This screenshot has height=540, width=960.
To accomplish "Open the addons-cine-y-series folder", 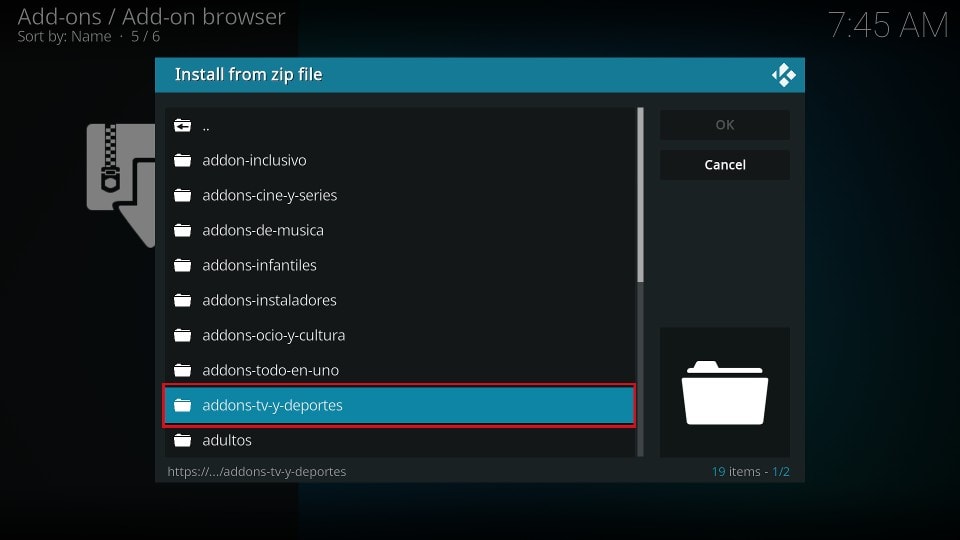I will click(400, 195).
